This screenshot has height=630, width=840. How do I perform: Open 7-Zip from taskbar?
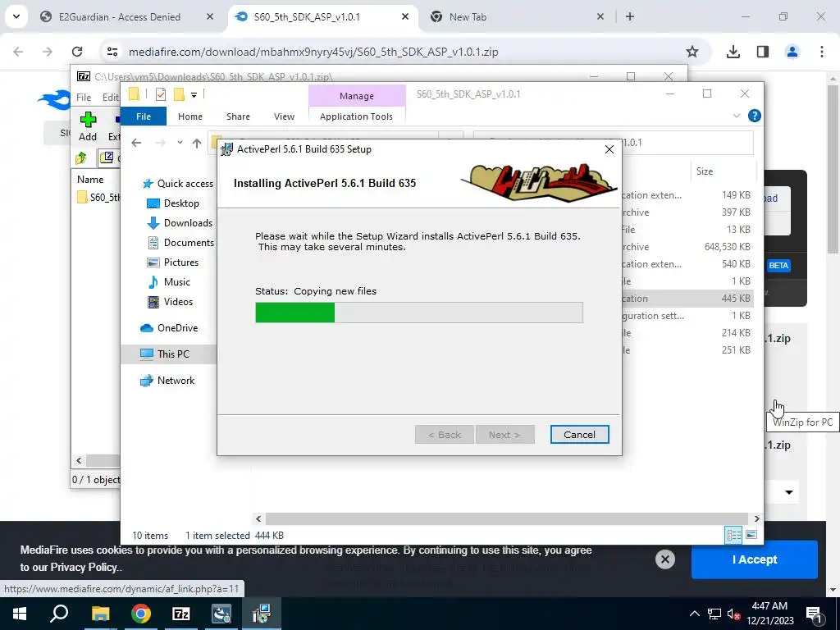[x=181, y=614]
